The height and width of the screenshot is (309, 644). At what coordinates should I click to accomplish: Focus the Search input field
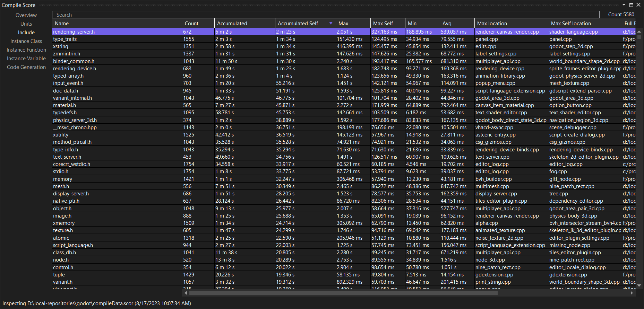326,15
